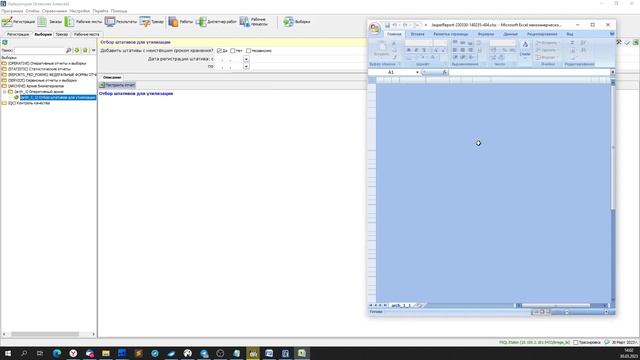Check the Нет checkbox
The width and height of the screenshot is (640, 360).
coord(233,51)
